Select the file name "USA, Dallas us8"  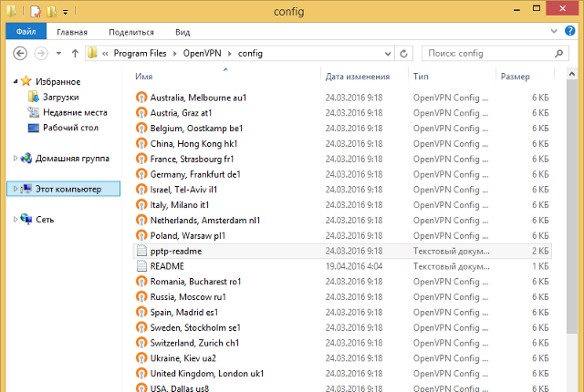[180, 388]
